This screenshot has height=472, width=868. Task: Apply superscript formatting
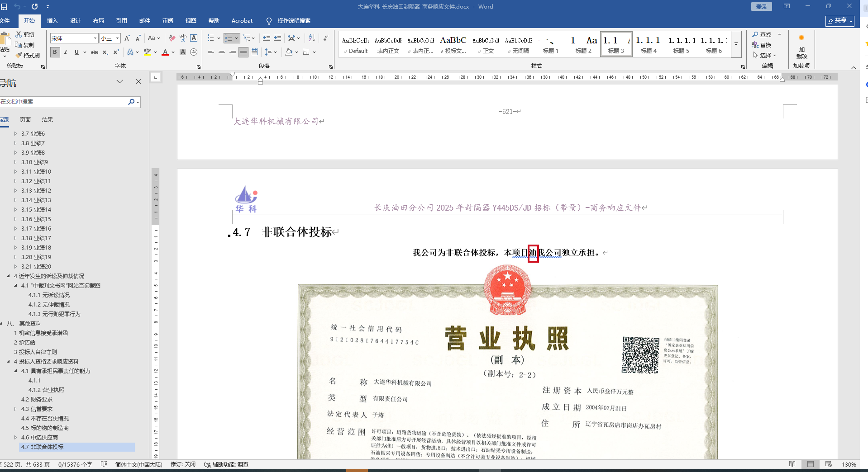click(x=116, y=52)
